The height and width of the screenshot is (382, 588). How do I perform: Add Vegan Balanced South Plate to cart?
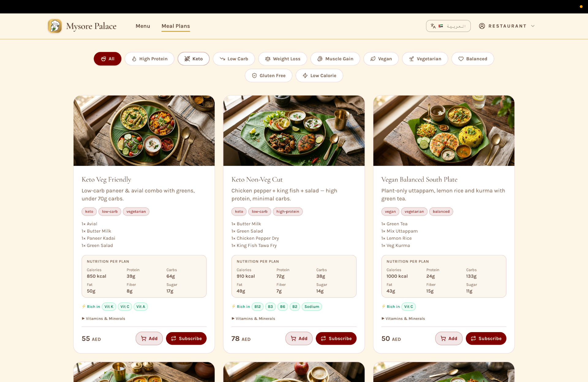point(449,339)
